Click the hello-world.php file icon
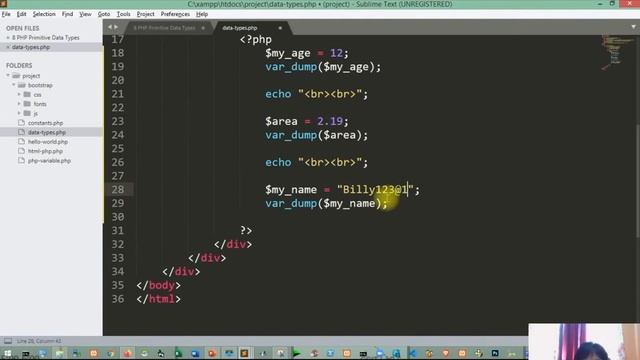The image size is (640, 360). click(x=22, y=142)
